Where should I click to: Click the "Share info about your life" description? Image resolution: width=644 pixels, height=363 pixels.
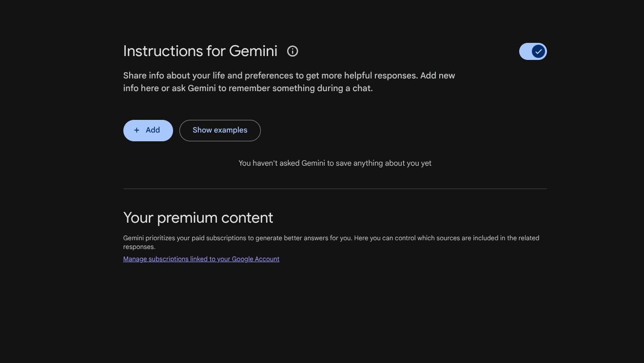pos(289,76)
